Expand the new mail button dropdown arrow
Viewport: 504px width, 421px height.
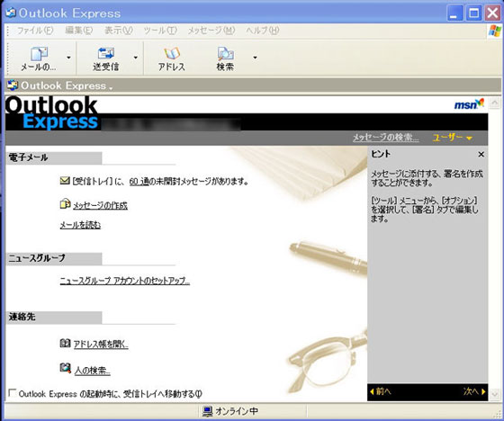[68, 58]
